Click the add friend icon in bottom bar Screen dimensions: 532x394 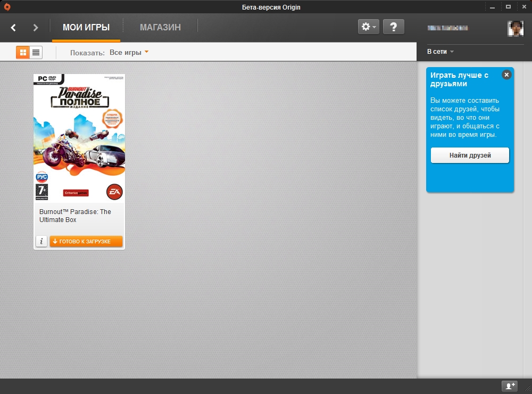510,386
